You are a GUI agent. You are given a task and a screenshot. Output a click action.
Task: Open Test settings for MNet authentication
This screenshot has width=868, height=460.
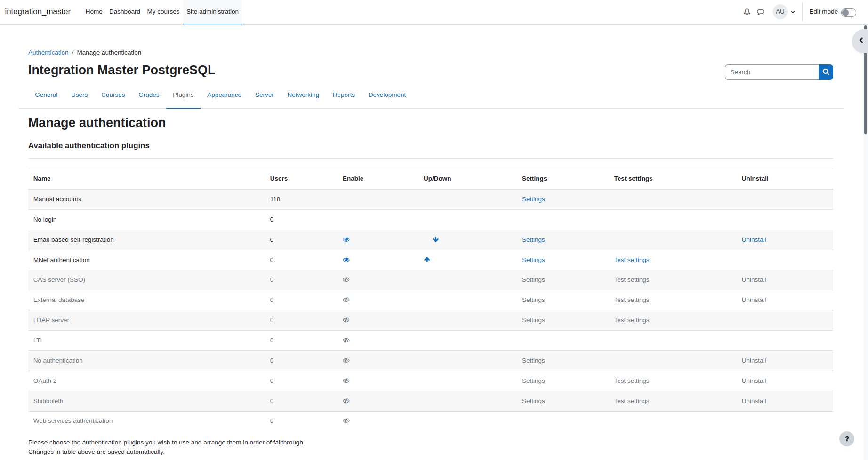631,260
